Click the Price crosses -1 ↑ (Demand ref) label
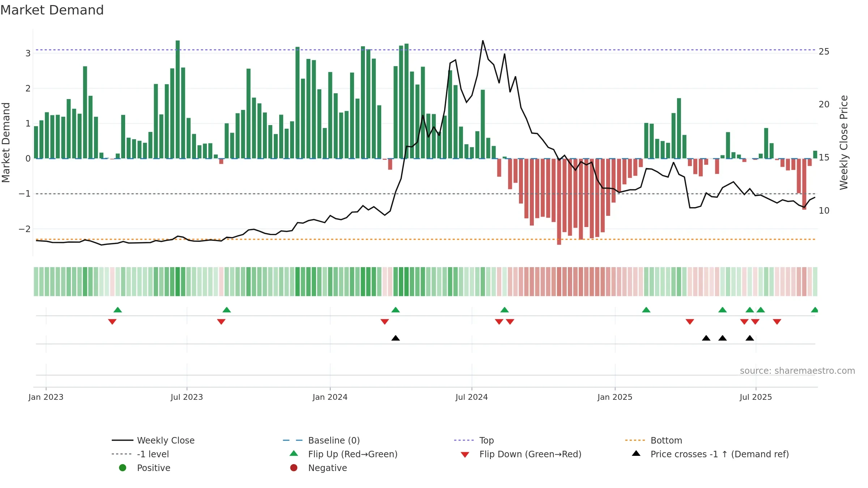Viewport: 868px width, 488px height. [720, 454]
